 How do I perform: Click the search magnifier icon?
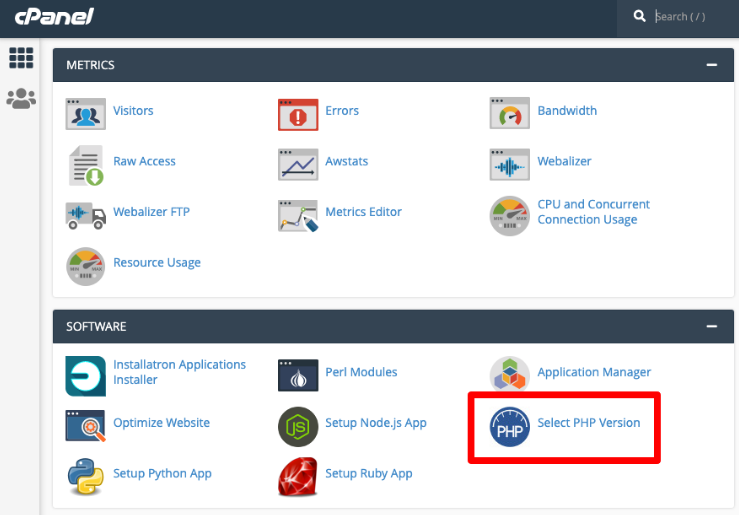pos(640,16)
